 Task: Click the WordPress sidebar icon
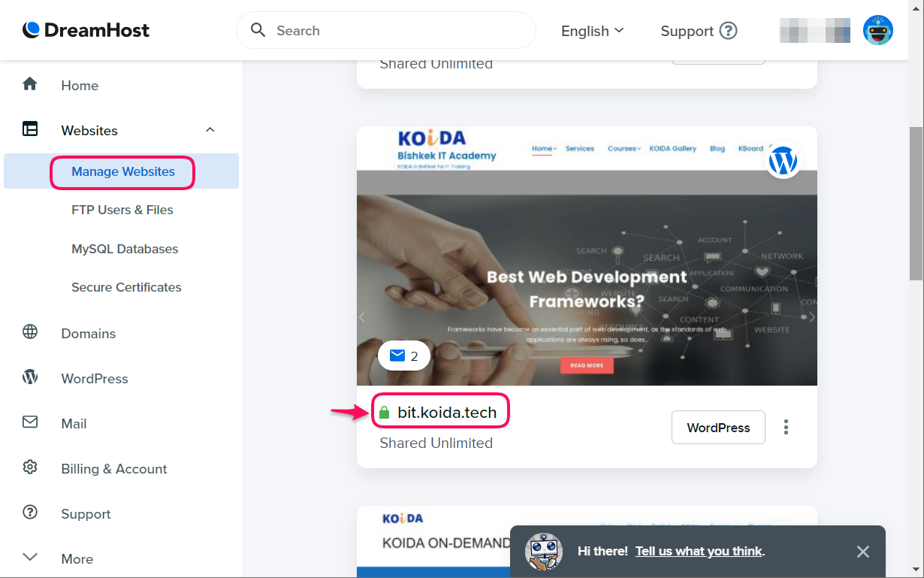(x=30, y=377)
